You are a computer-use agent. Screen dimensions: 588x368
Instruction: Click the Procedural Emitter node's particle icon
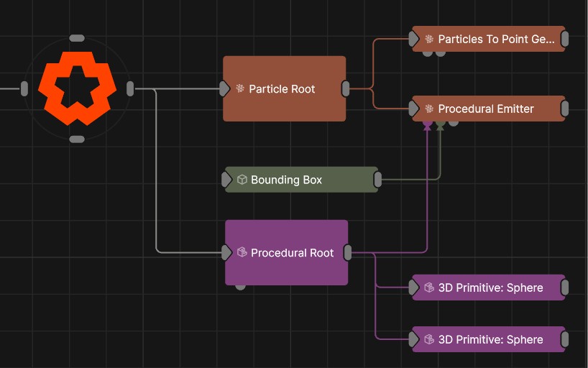429,109
